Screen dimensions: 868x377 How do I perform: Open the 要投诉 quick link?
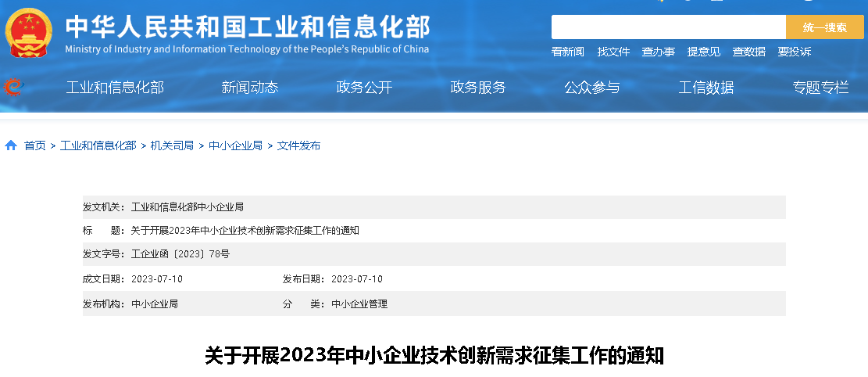(794, 52)
